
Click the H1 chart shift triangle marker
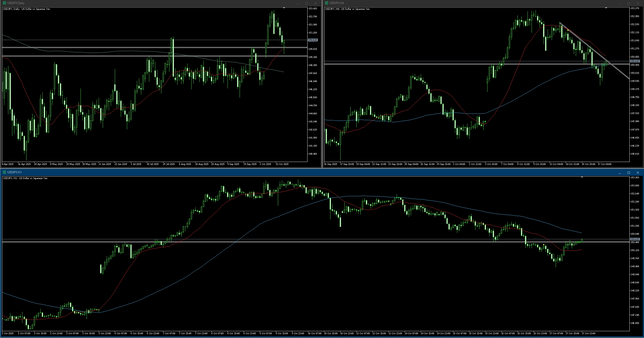582,177
